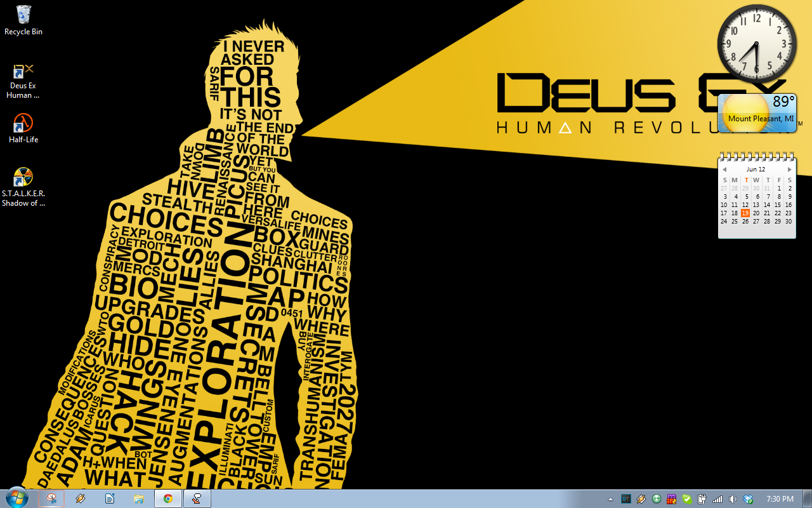The height and width of the screenshot is (508, 812).
Task: Select date 26 in the calendar gadget
Action: (x=745, y=222)
